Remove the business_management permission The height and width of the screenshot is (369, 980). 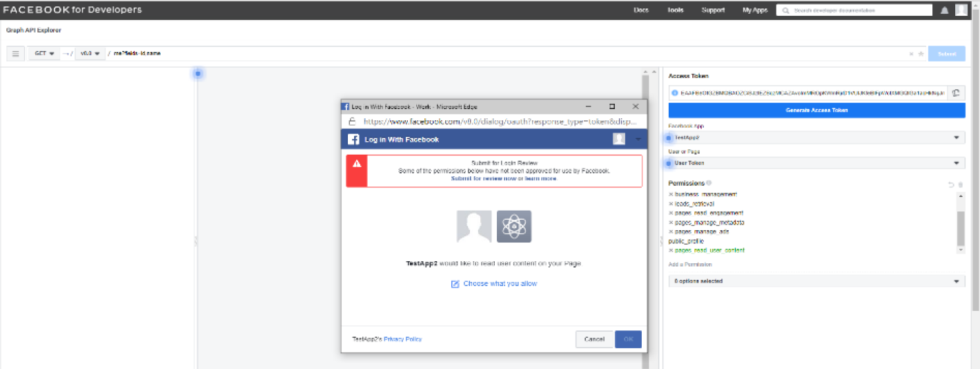click(x=671, y=194)
